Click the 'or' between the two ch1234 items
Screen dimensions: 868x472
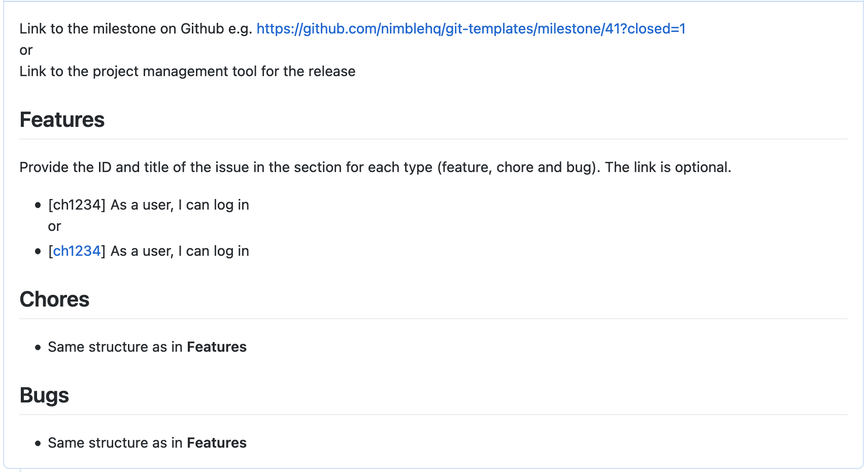[54, 226]
